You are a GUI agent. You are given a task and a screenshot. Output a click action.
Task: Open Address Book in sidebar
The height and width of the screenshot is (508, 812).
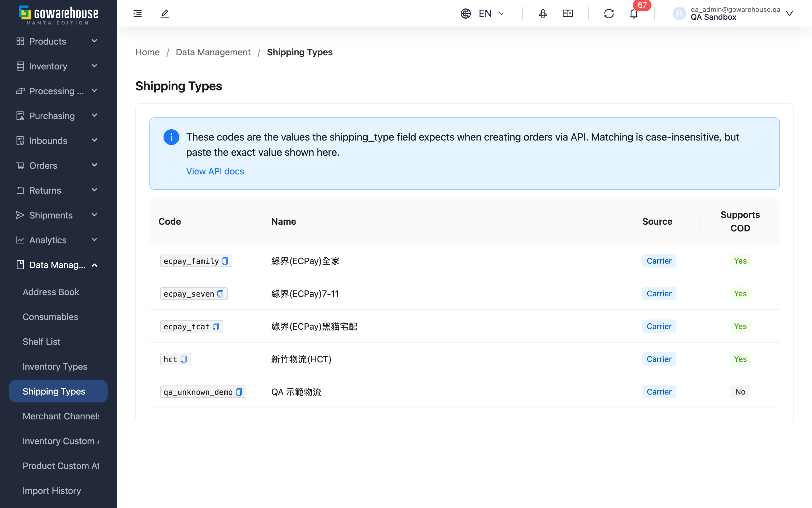point(58,292)
